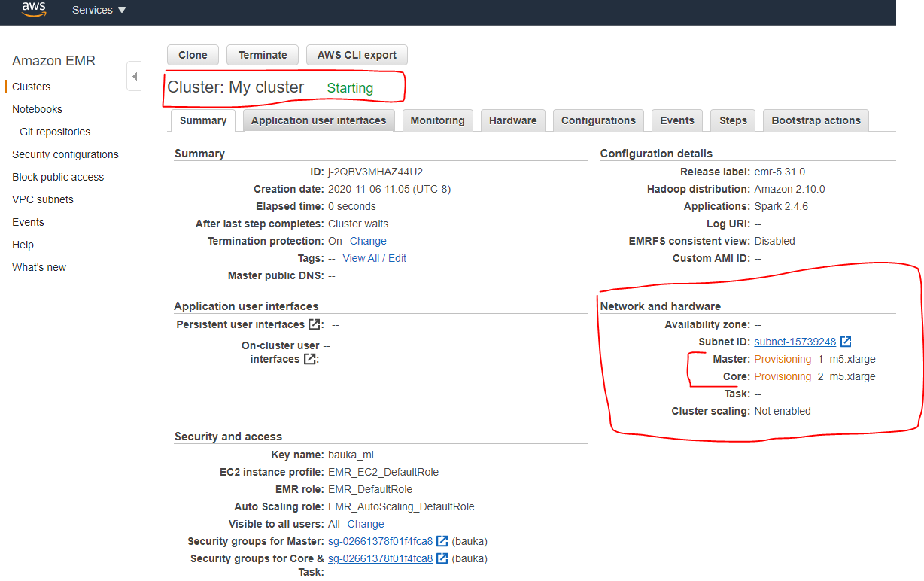Change the Visible to all users setting

coord(366,524)
